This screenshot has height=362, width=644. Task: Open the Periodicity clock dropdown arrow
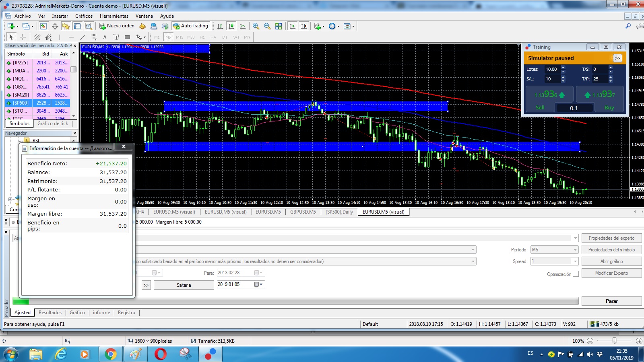[x=338, y=27]
